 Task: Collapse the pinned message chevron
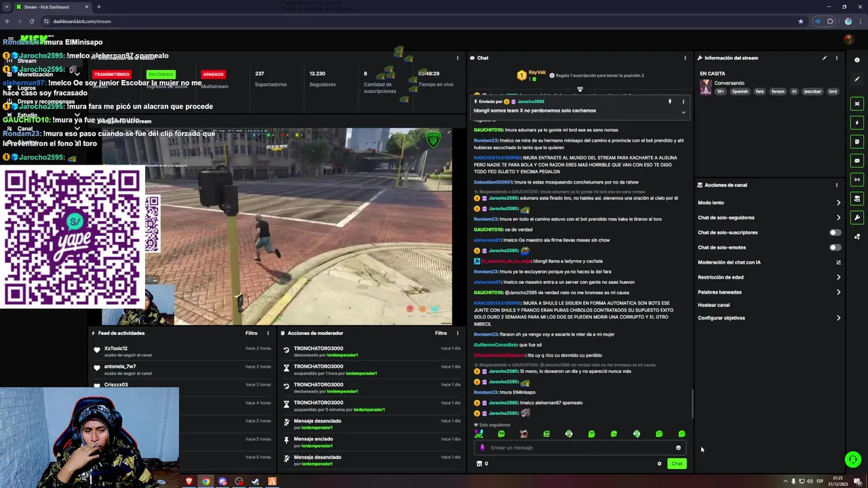coord(683,112)
